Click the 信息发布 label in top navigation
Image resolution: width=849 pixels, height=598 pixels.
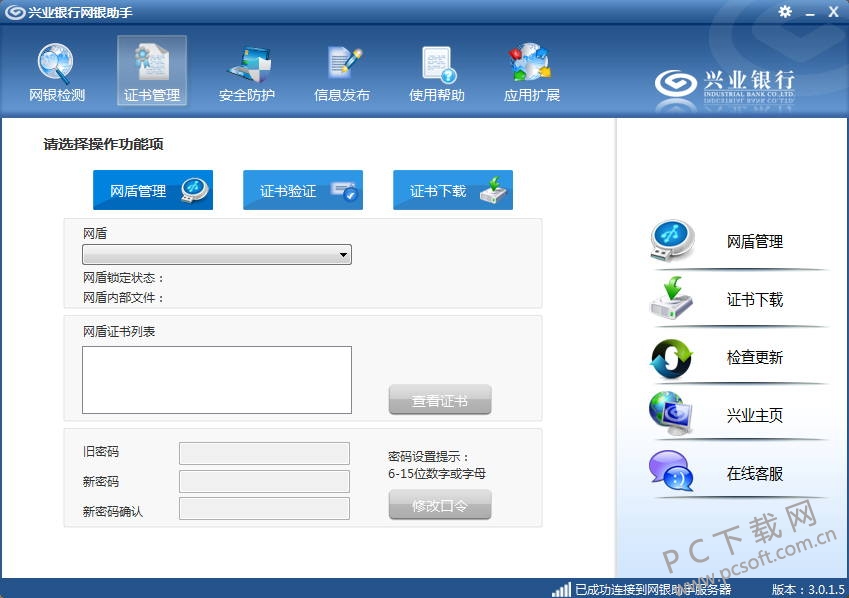pyautogui.click(x=342, y=95)
